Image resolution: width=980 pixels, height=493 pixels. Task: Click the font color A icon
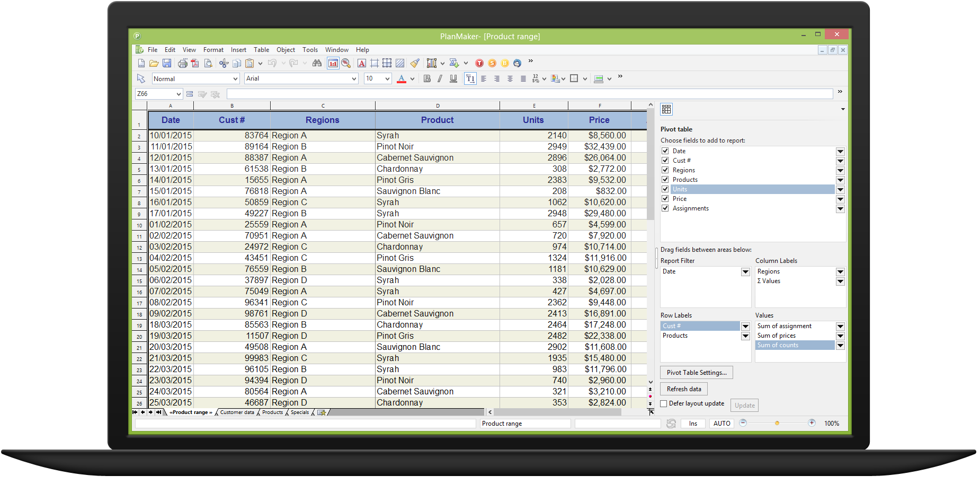[402, 78]
